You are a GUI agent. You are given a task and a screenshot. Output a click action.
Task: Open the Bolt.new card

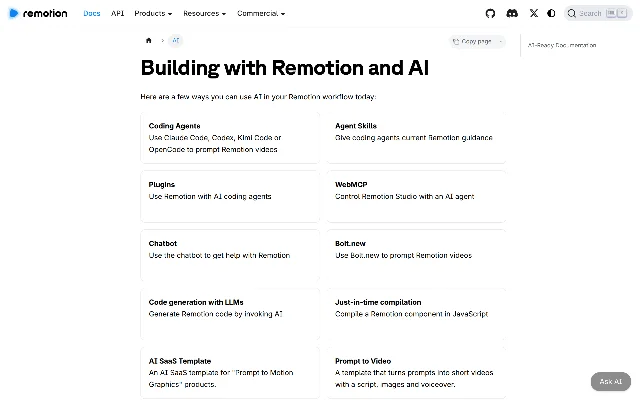[416, 256]
